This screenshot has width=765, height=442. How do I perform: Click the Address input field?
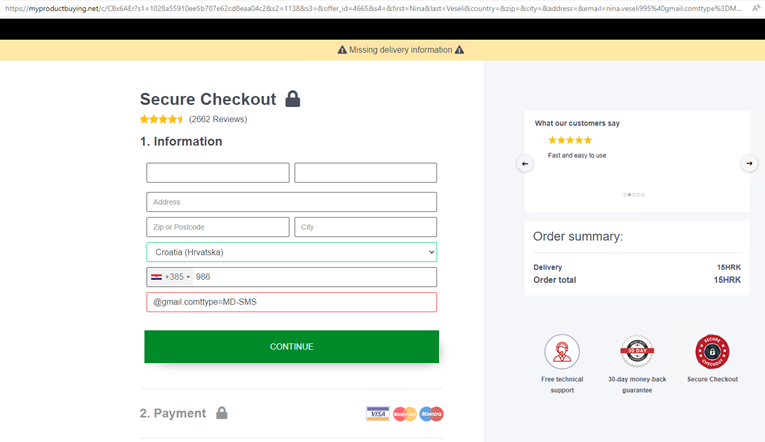coord(291,202)
